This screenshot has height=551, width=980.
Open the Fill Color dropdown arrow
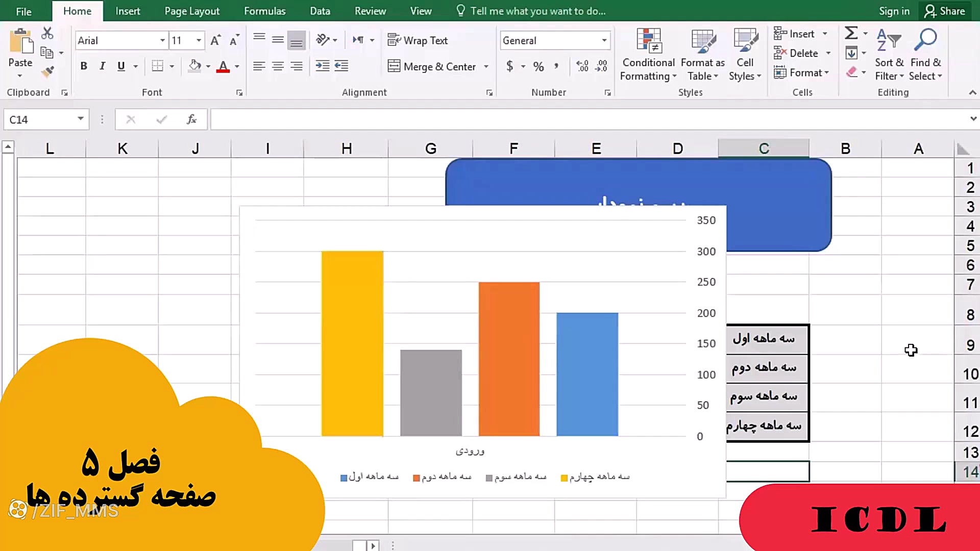click(x=208, y=66)
